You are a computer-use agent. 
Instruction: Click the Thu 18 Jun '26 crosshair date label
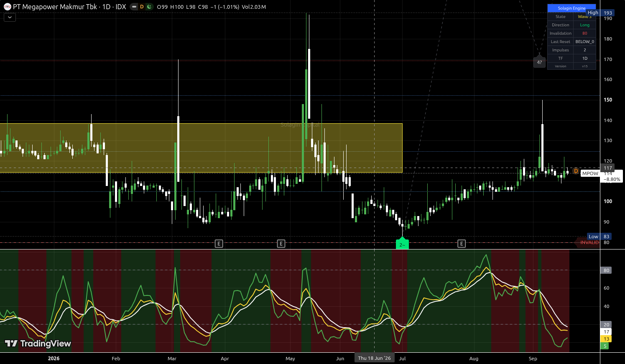pos(374,358)
